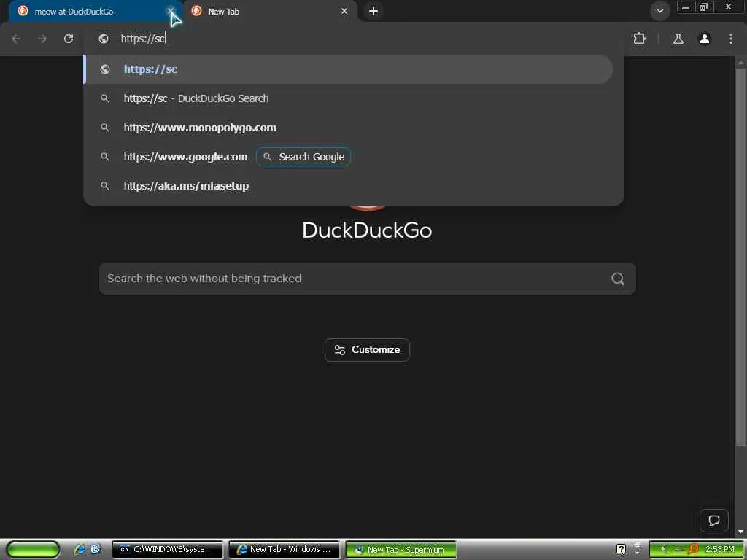This screenshot has width=747, height=560.
Task: Select the highlighted https://sc suggestion
Action: (348, 69)
